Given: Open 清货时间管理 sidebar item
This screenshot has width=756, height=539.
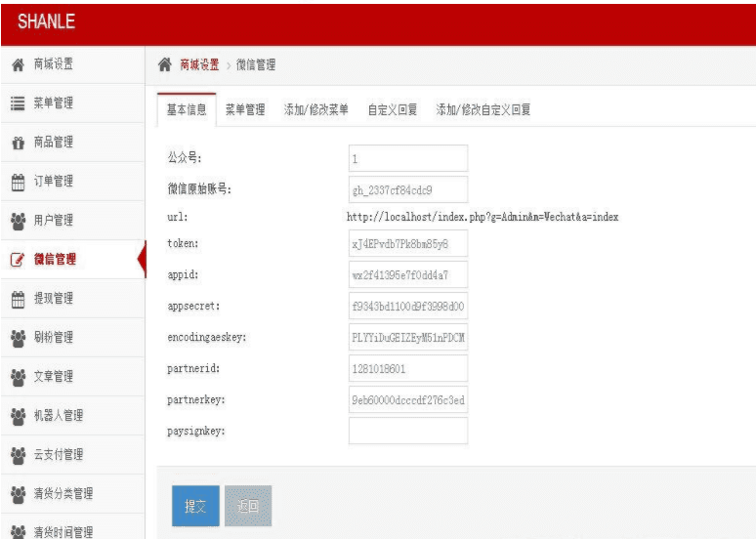Looking at the screenshot, I should [72, 526].
